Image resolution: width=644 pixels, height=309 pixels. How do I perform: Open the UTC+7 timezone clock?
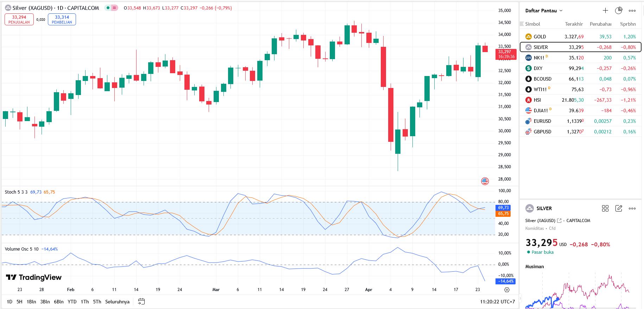497,302
